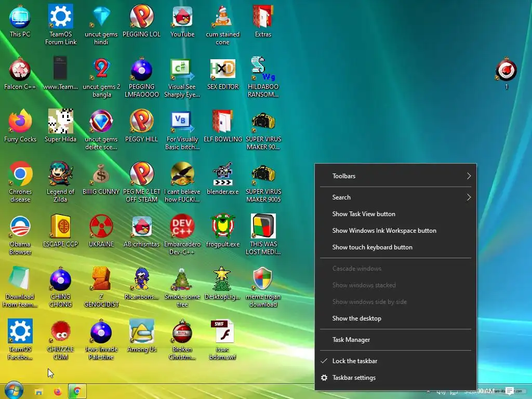This screenshot has width=532, height=399.
Task: Expand the Search submenu arrow
Action: [x=469, y=197]
